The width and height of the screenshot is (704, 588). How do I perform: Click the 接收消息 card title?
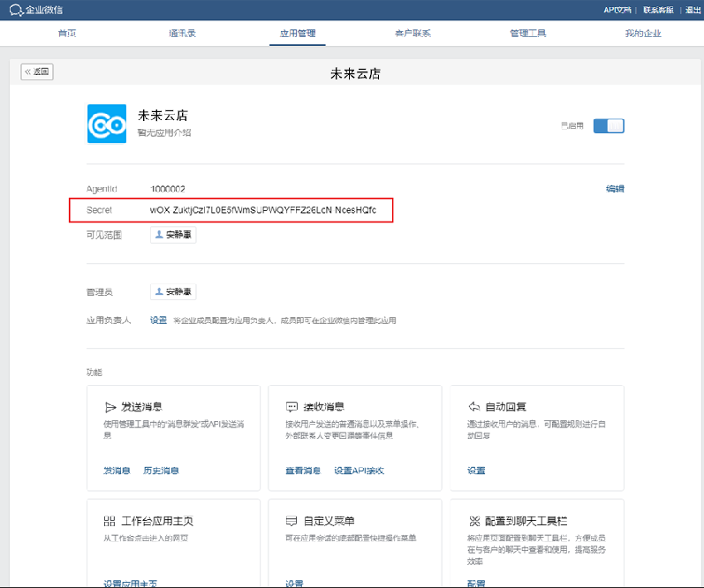click(323, 407)
